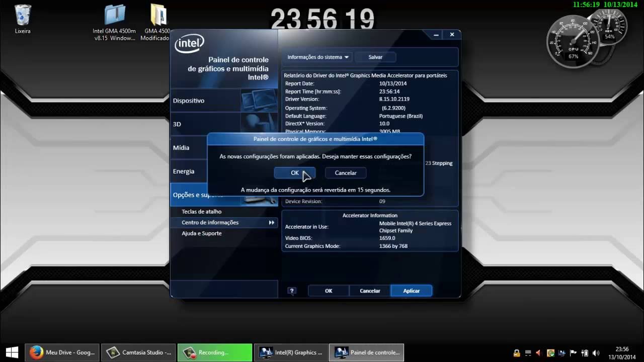Select the GMA 4500 Modificado folder icon
Viewport: 644px width, 362px height.
click(157, 23)
